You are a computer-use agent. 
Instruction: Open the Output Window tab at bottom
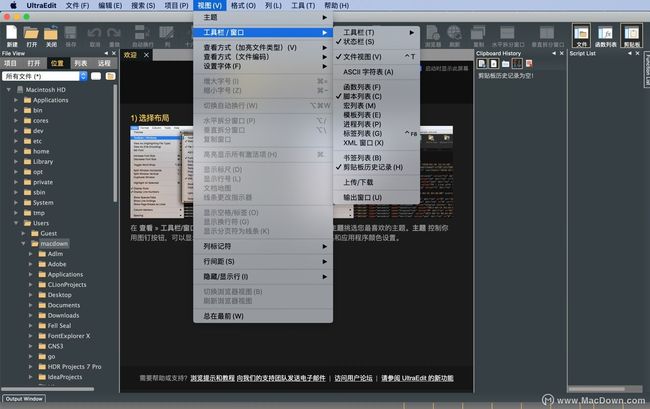coord(24,399)
